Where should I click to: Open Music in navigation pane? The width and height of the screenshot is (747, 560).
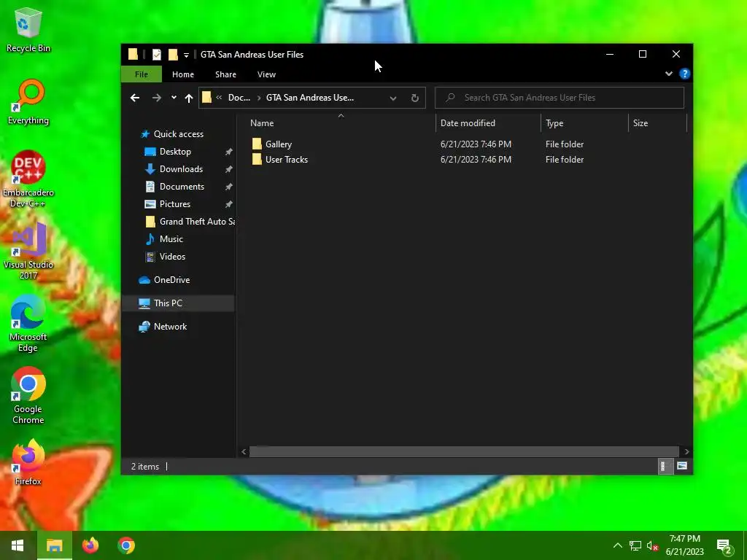(x=171, y=239)
